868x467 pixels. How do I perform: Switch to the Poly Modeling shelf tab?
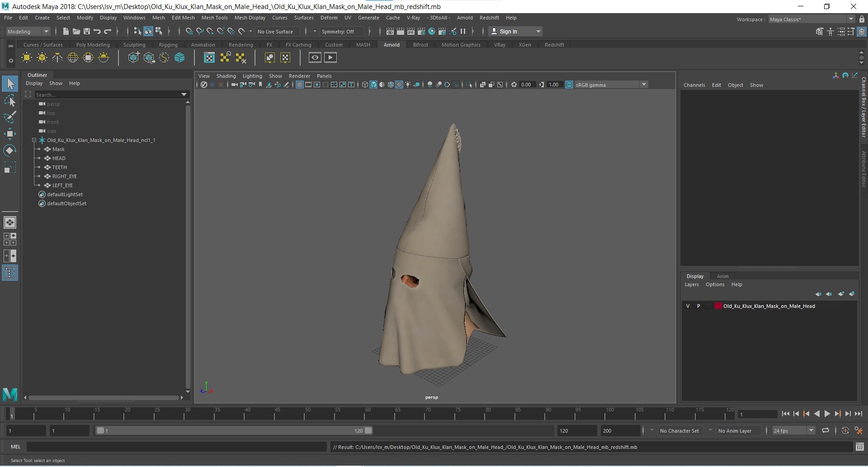(x=93, y=45)
